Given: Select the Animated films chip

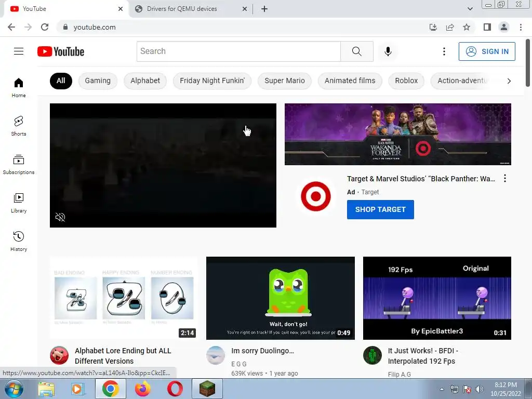Looking at the screenshot, I should [350, 81].
